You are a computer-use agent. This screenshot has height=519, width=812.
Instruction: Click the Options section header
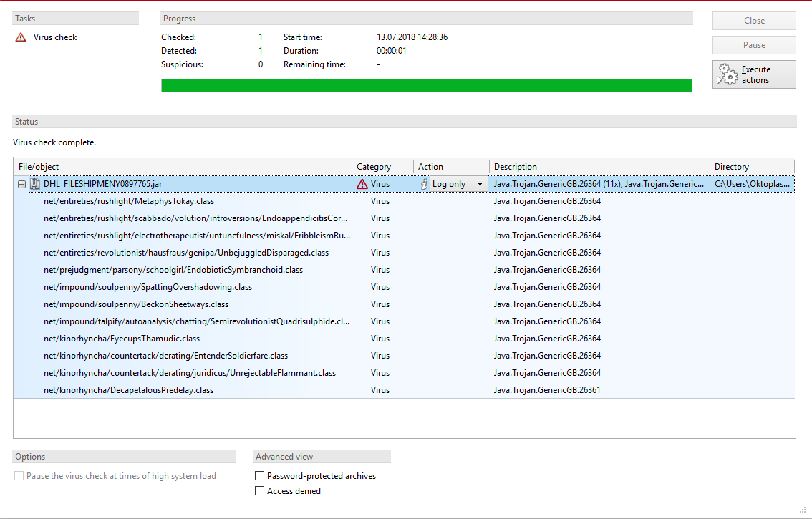pyautogui.click(x=124, y=456)
